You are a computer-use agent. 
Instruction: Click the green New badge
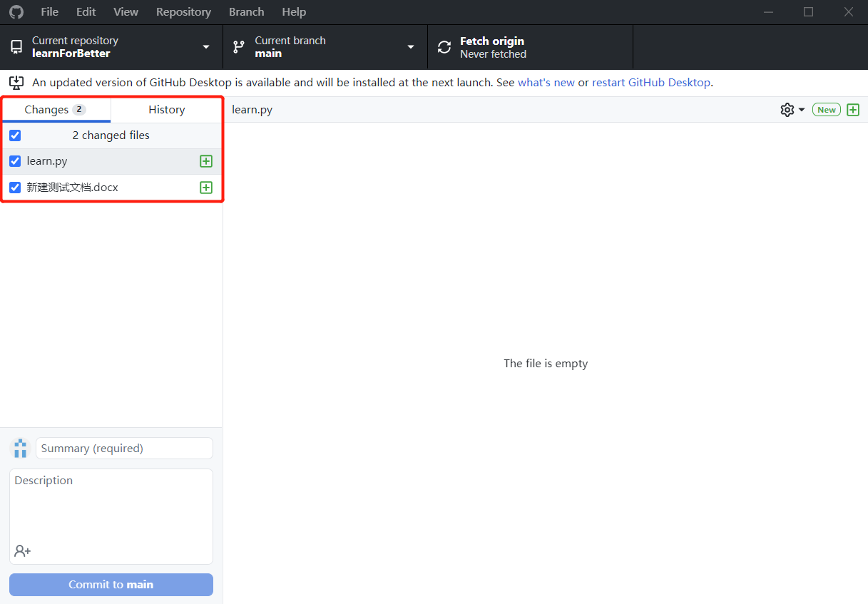(827, 110)
